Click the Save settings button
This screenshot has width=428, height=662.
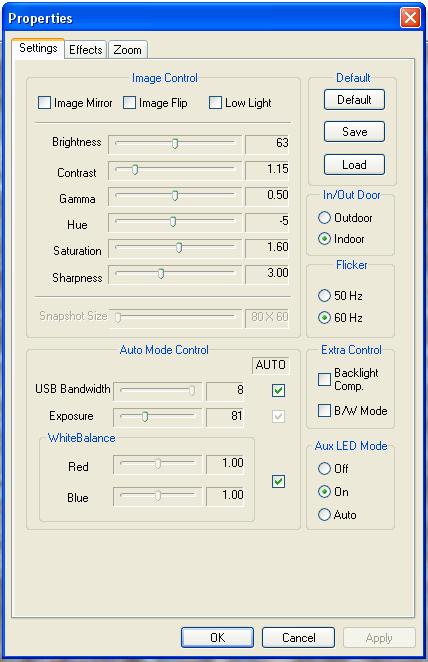click(354, 132)
